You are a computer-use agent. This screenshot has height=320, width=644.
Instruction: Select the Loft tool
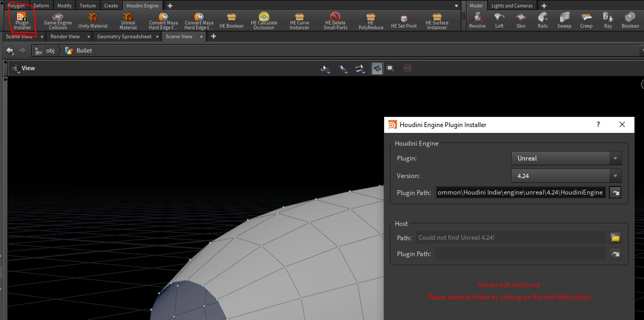pos(499,20)
